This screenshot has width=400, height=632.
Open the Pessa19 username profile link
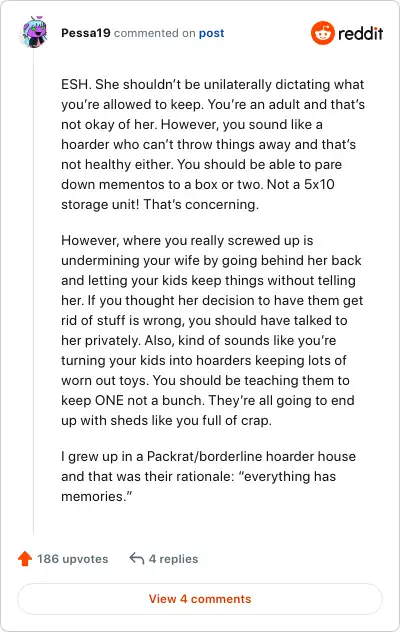(86, 33)
